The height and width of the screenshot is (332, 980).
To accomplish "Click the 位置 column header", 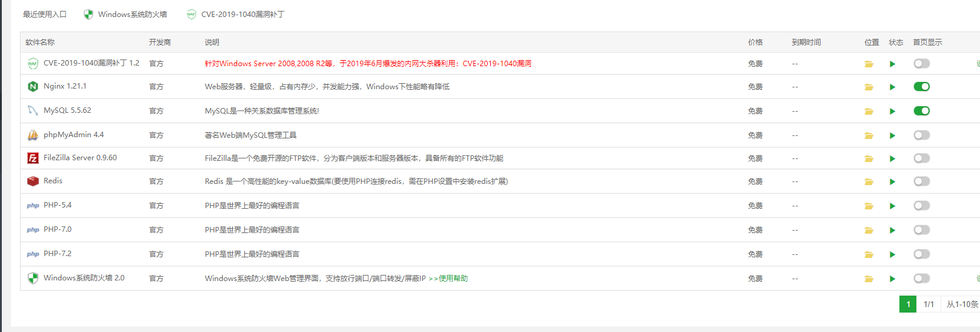I will [x=872, y=42].
